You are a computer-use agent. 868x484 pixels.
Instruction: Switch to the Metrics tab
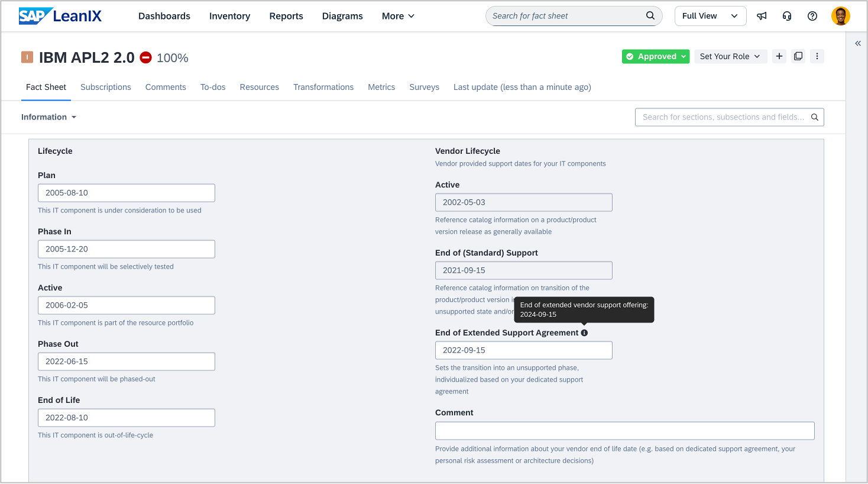[x=381, y=87]
